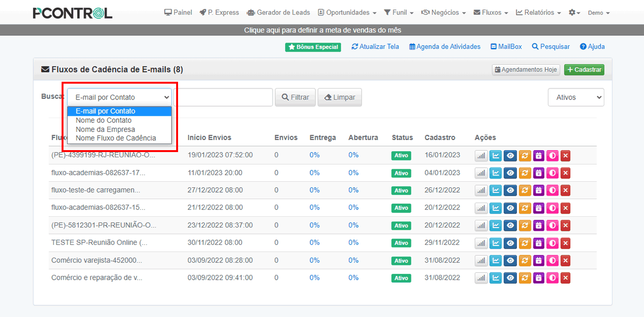Click the Pesquisar link
Screen dimensions: 644x317
point(551,47)
